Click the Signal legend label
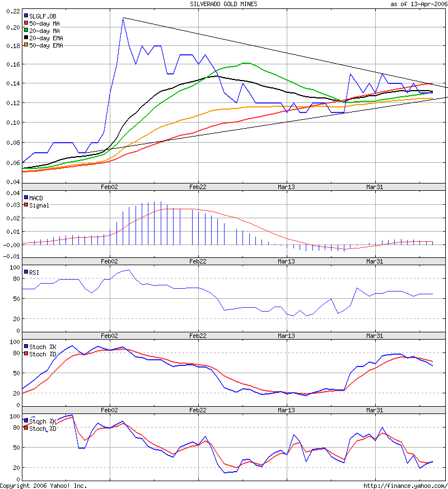 coord(39,205)
